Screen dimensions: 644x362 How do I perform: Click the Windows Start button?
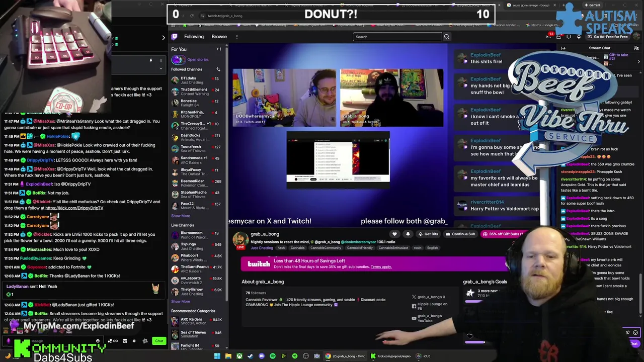tap(217, 356)
